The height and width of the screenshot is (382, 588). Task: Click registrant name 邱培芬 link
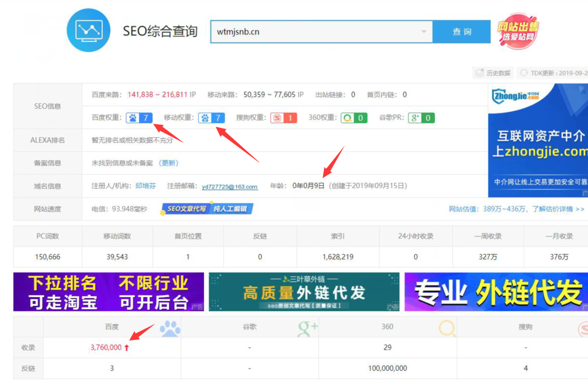146,186
